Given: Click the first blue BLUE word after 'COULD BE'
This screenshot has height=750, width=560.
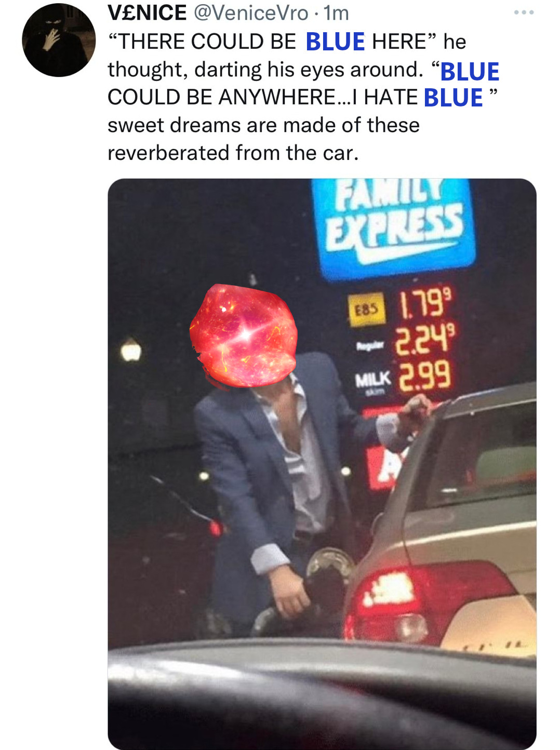Looking at the screenshot, I should [x=335, y=42].
